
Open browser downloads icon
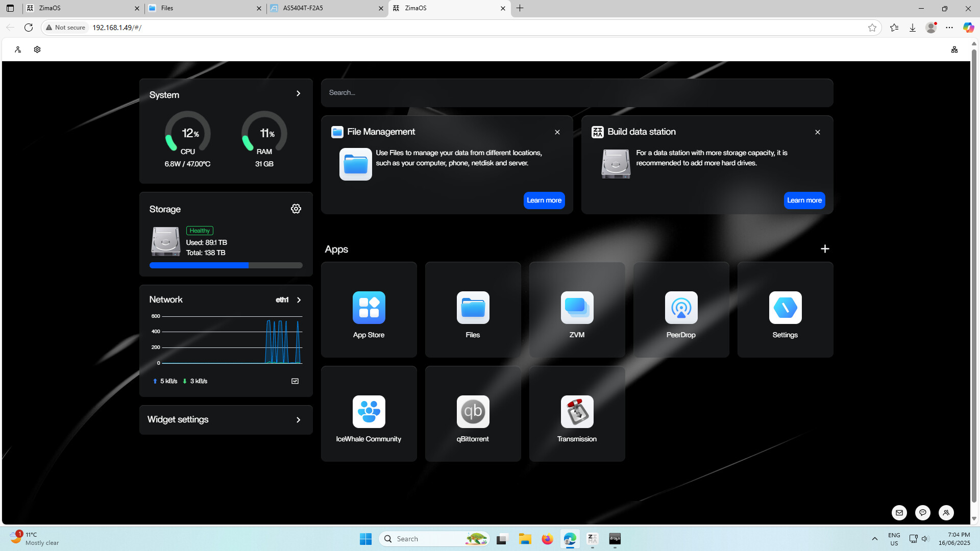913,28
